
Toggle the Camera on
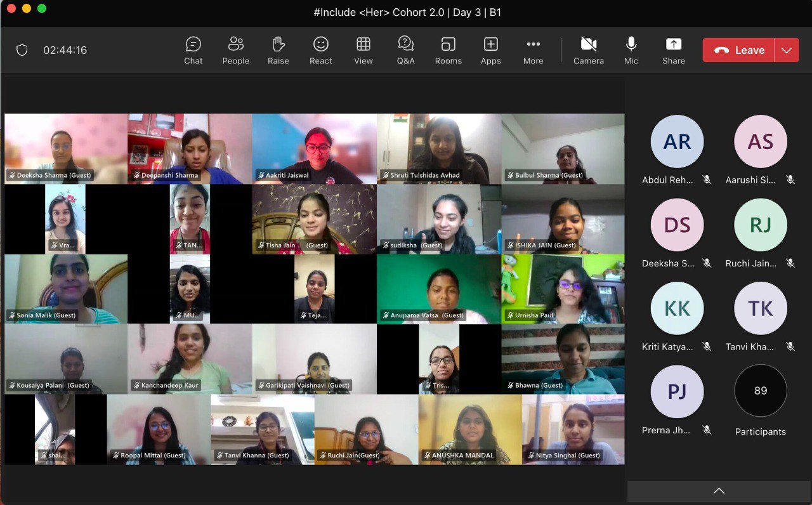(x=589, y=50)
